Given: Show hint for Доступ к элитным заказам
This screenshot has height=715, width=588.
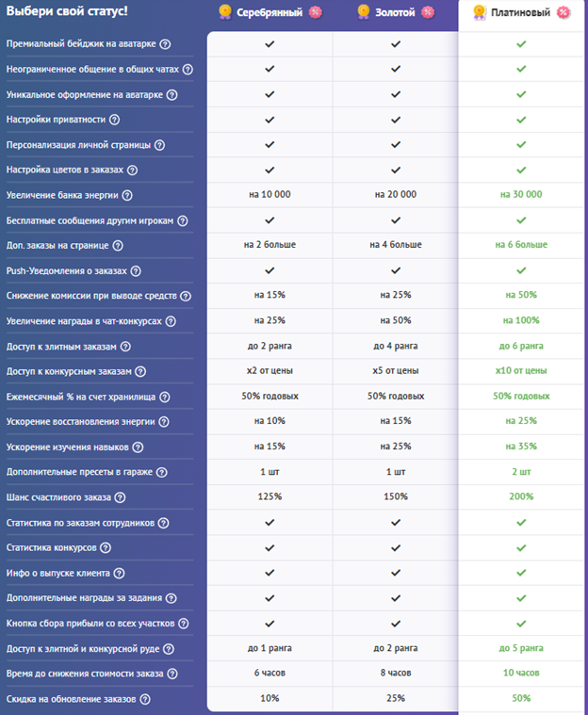Looking at the screenshot, I should [x=125, y=347].
